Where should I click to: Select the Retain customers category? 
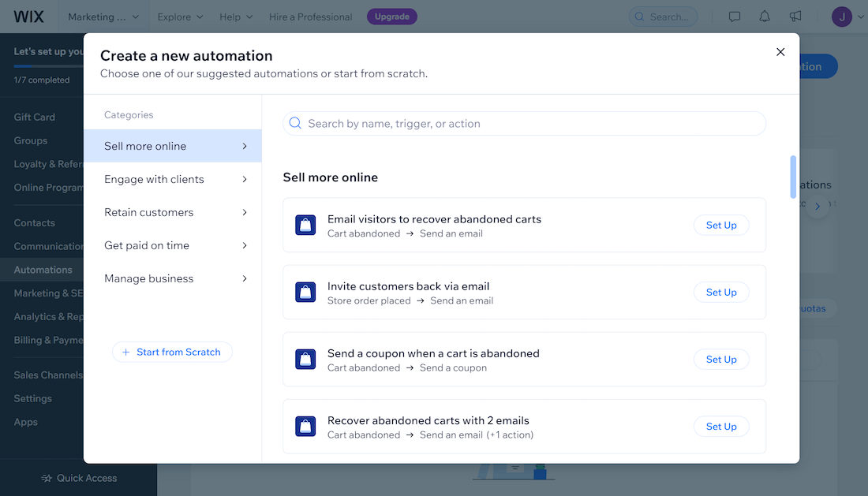click(x=173, y=212)
